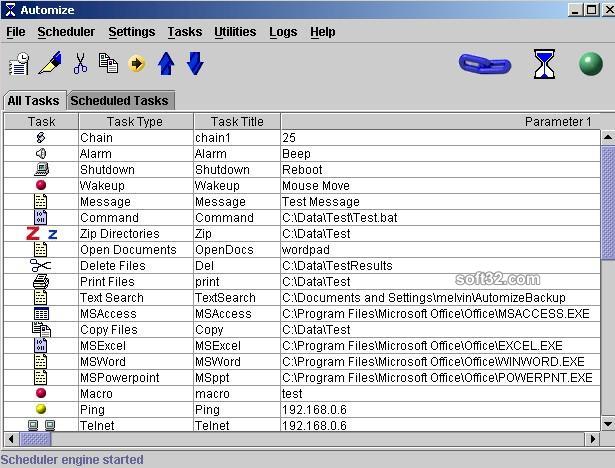
Task: Select the Telnet row two computers icon
Action: (42, 425)
